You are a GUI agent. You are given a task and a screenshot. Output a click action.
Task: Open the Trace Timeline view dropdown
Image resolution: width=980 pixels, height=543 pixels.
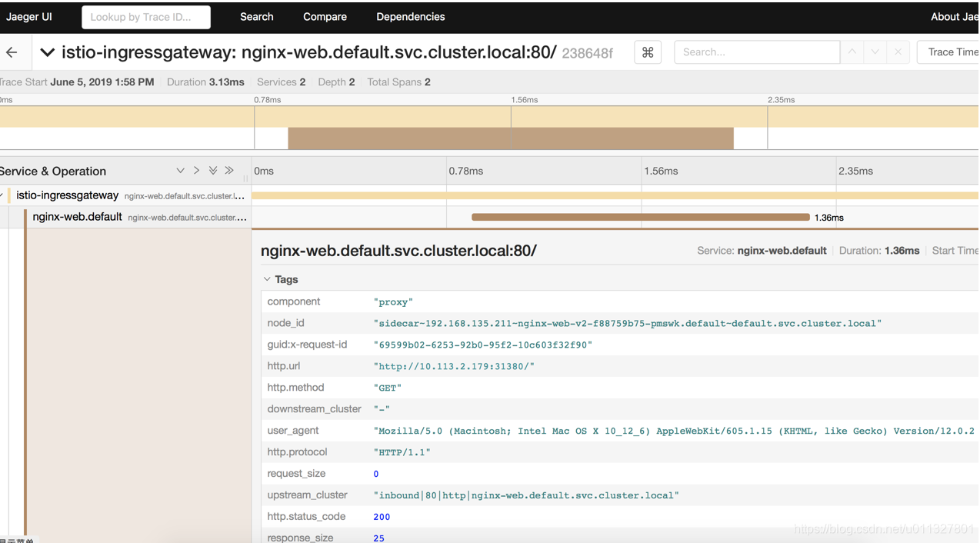[948, 52]
